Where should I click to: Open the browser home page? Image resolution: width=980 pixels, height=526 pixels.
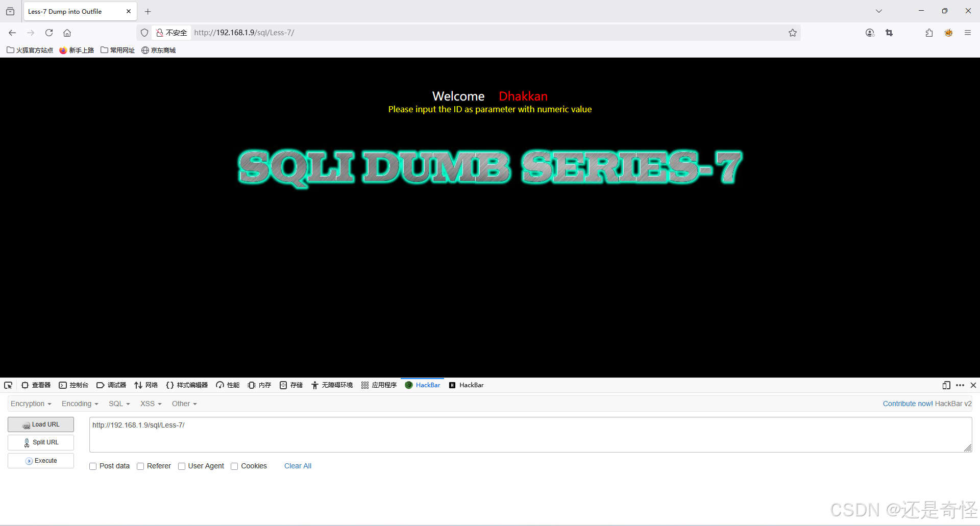pos(67,33)
